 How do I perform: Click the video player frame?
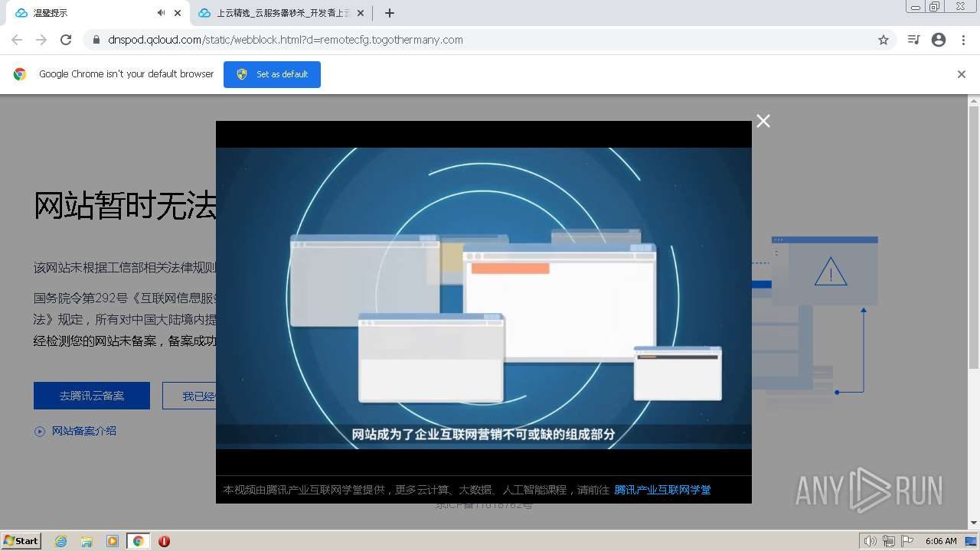coord(483,298)
